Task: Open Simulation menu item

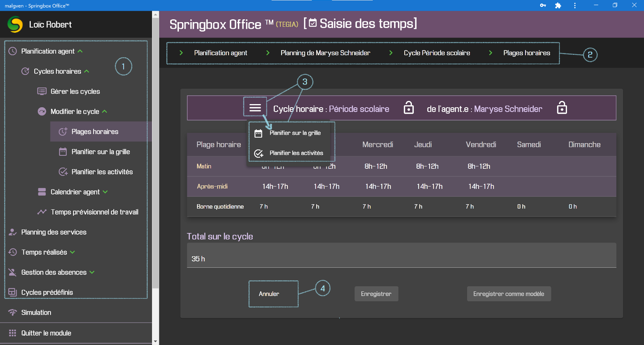Action: [36, 313]
